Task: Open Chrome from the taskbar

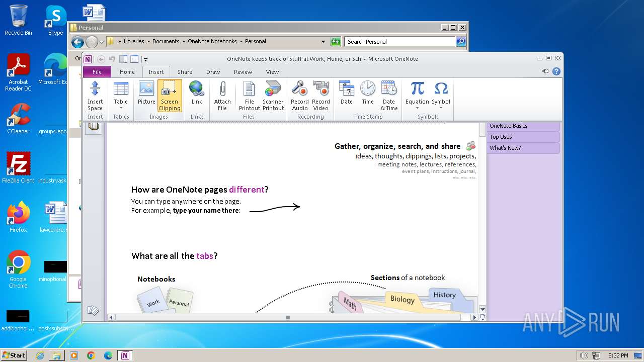Action: tap(91, 355)
